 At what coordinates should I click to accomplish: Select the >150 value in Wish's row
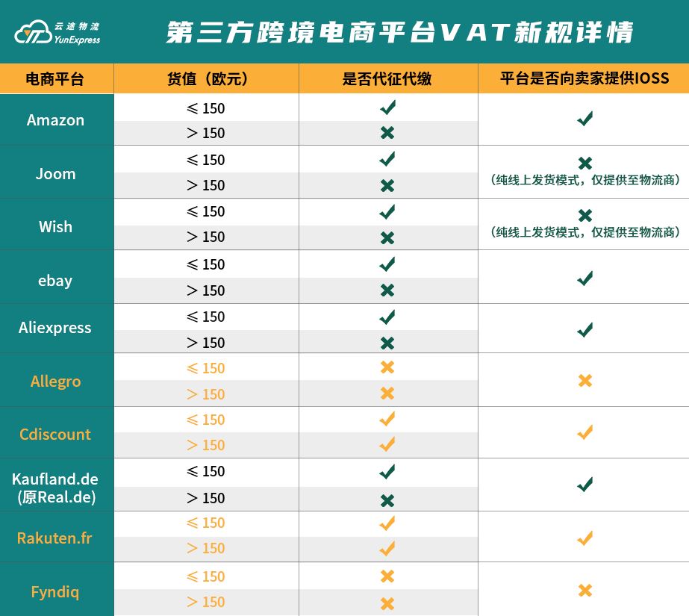point(205,237)
